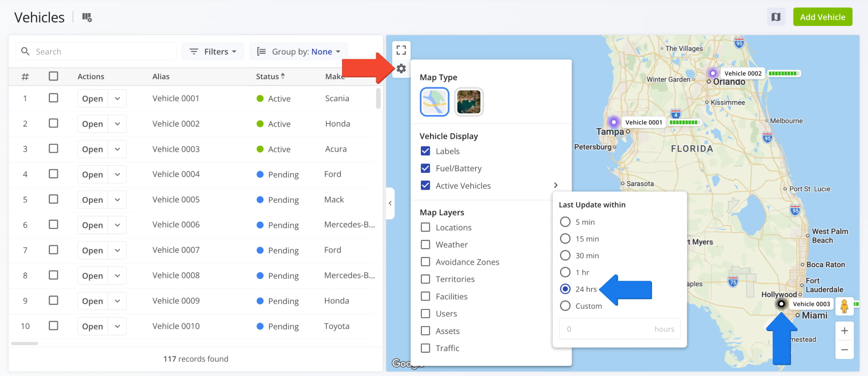Collapse the map panel with left chevron
Image resolution: width=868 pixels, height=376 pixels.
(x=390, y=203)
